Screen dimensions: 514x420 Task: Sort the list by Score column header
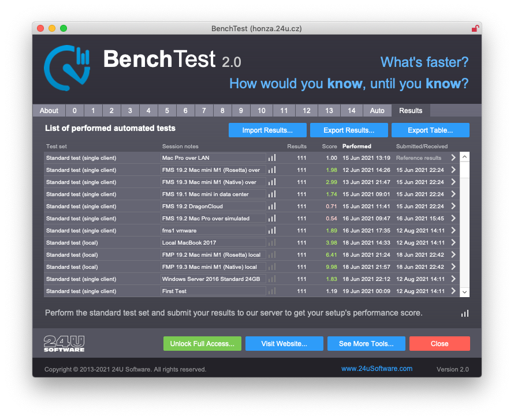click(x=329, y=147)
